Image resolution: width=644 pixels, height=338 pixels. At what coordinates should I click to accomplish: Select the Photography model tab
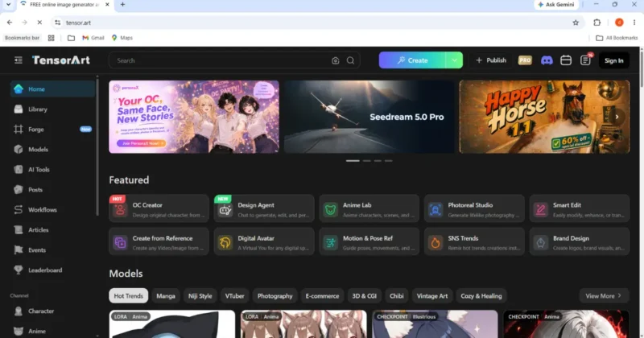[x=275, y=295]
